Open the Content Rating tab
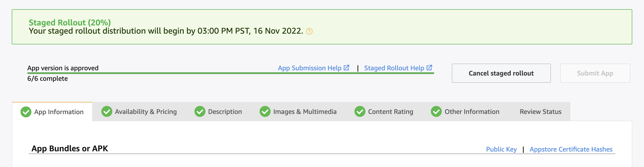The height and width of the screenshot is (167, 644). 390,112
